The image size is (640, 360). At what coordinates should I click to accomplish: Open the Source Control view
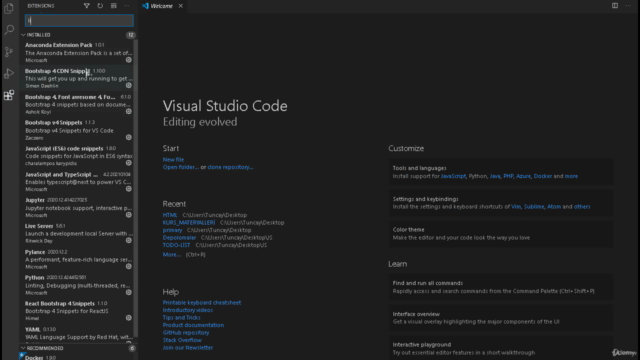coord(9,52)
